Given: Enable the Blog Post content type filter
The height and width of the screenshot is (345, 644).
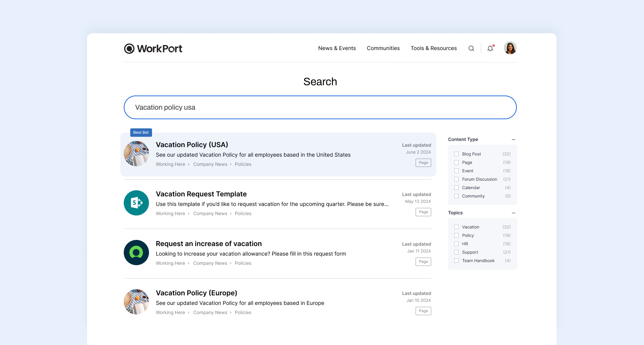Looking at the screenshot, I should pos(456,154).
